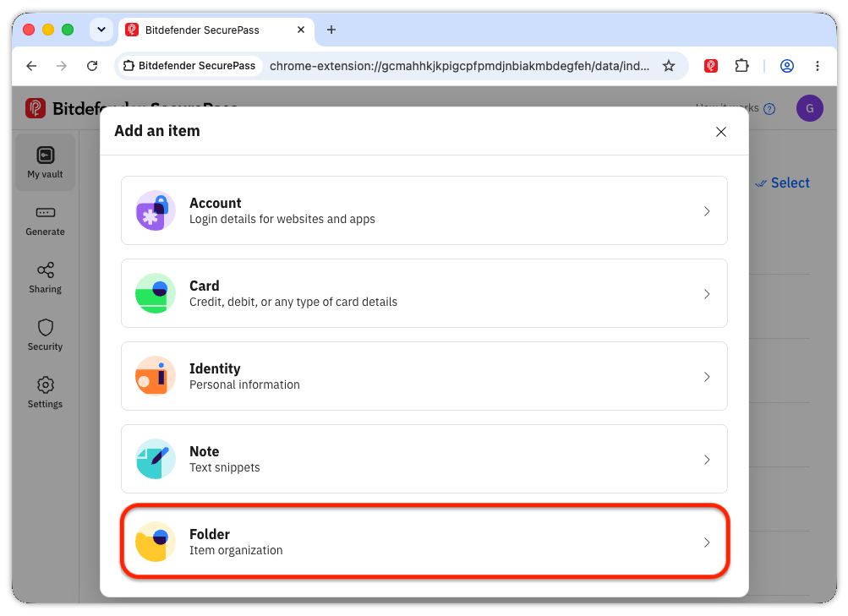848x616 pixels.
Task: Choose the Identity type icon
Action: [x=156, y=376]
